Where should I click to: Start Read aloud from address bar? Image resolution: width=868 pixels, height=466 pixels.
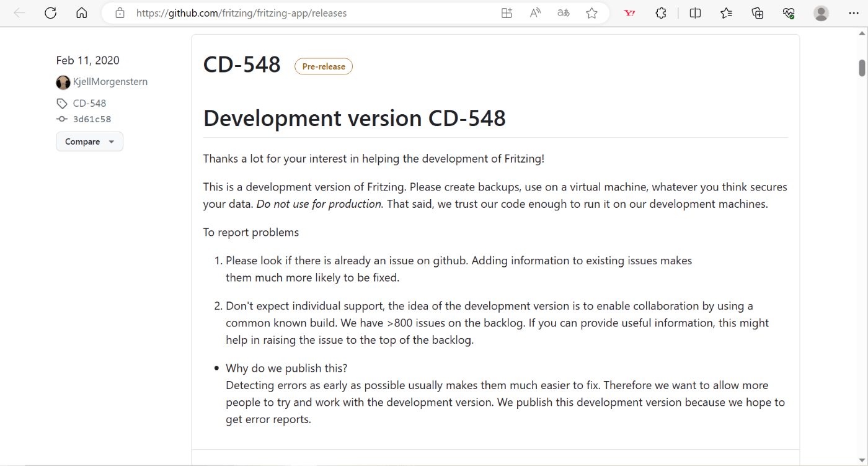tap(535, 13)
